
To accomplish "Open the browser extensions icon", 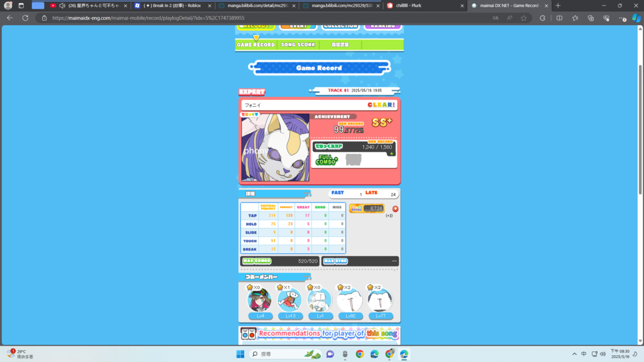I will pos(543,18).
